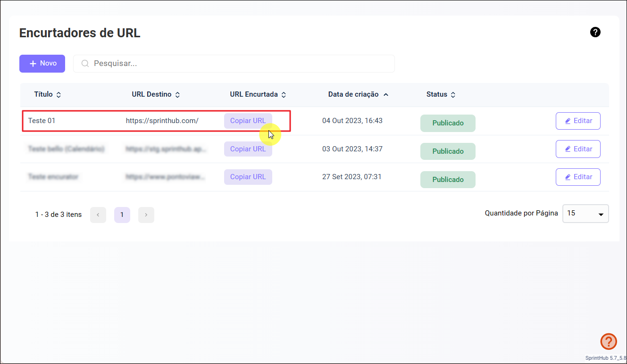Go to next page arrow
This screenshot has width=627, height=364.
pyautogui.click(x=146, y=215)
